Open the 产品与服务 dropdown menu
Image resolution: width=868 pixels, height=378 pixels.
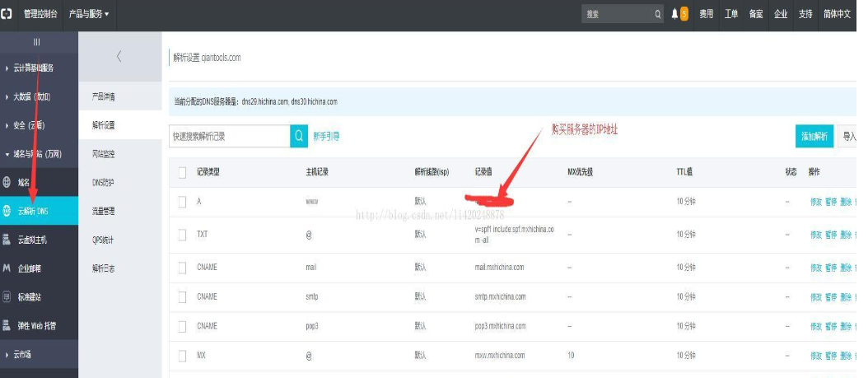[89, 14]
